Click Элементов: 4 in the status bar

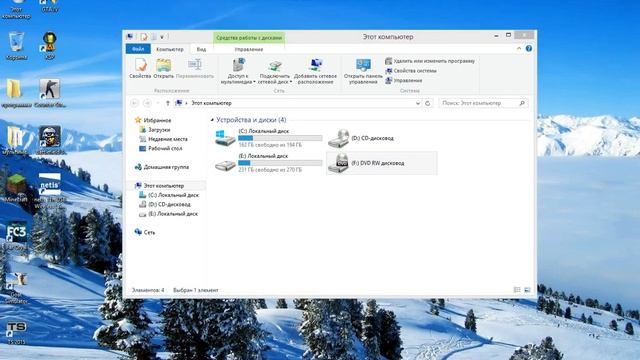pos(148,290)
